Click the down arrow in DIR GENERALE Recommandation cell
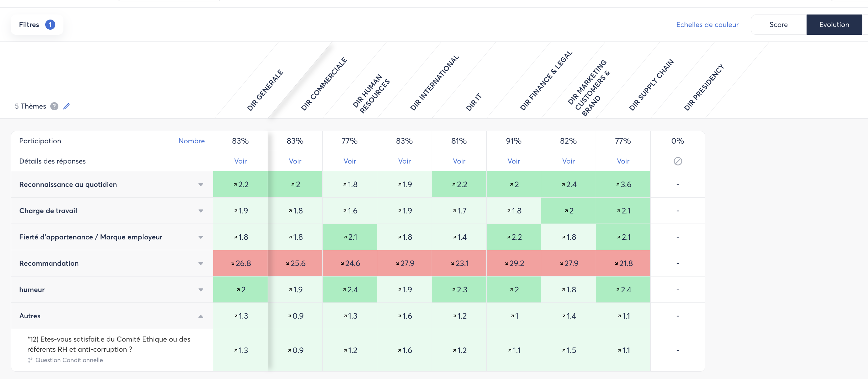Screen dimensions: 868x379 tap(233, 263)
